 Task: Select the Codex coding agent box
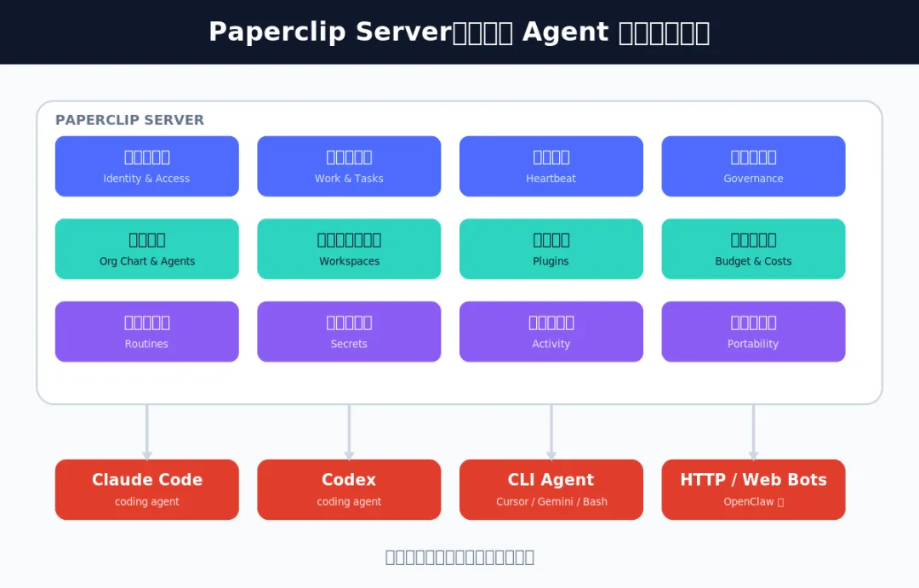click(349, 489)
